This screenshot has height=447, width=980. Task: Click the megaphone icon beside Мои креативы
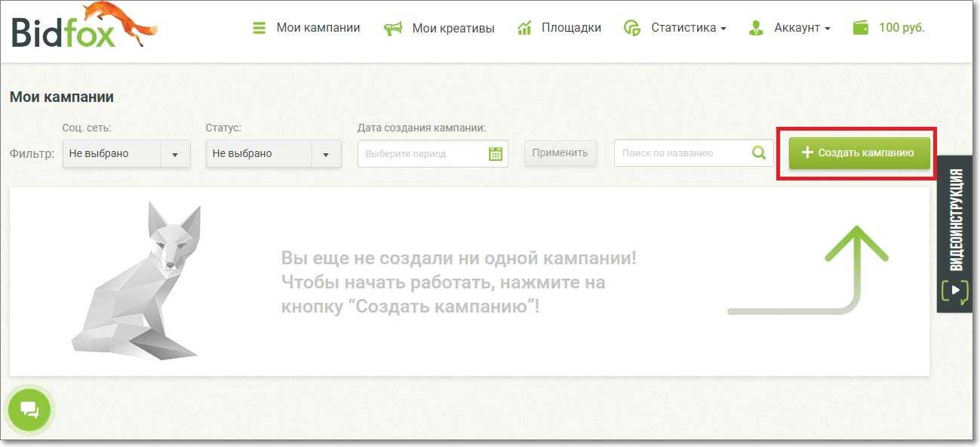click(x=393, y=29)
